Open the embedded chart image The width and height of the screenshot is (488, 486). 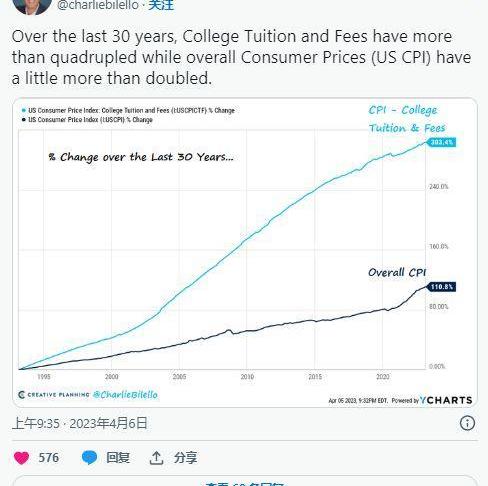245,252
